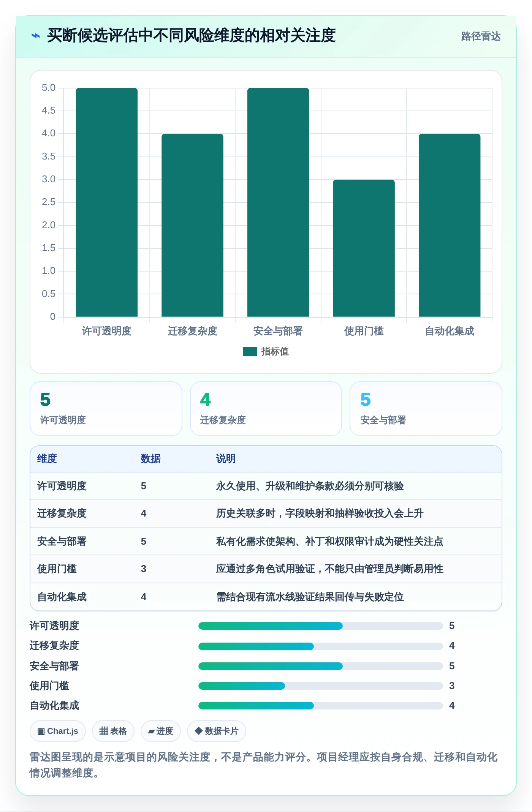Image resolution: width=532 pixels, height=812 pixels.
Task: Click the 自动化集成 bar in the chart
Action: pos(450,225)
